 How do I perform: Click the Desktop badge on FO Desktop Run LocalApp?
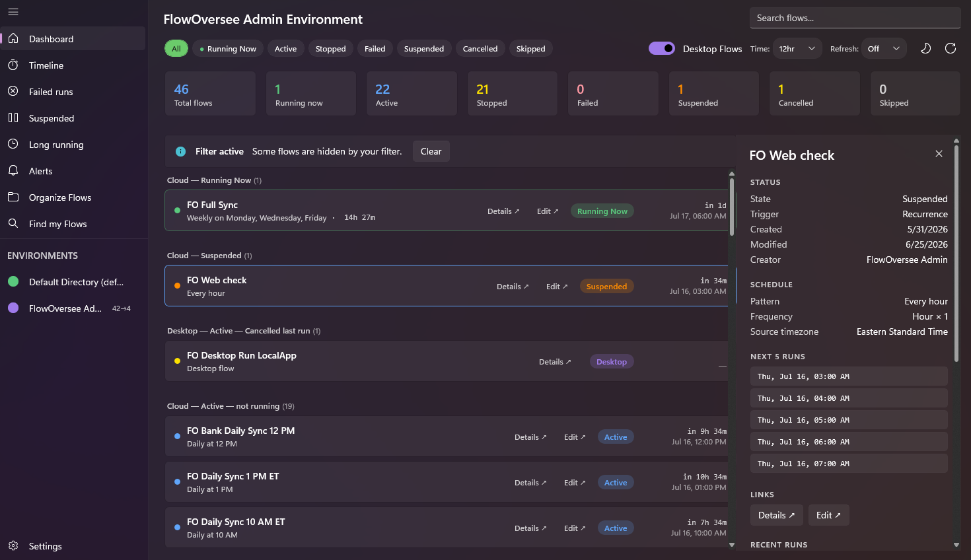611,362
